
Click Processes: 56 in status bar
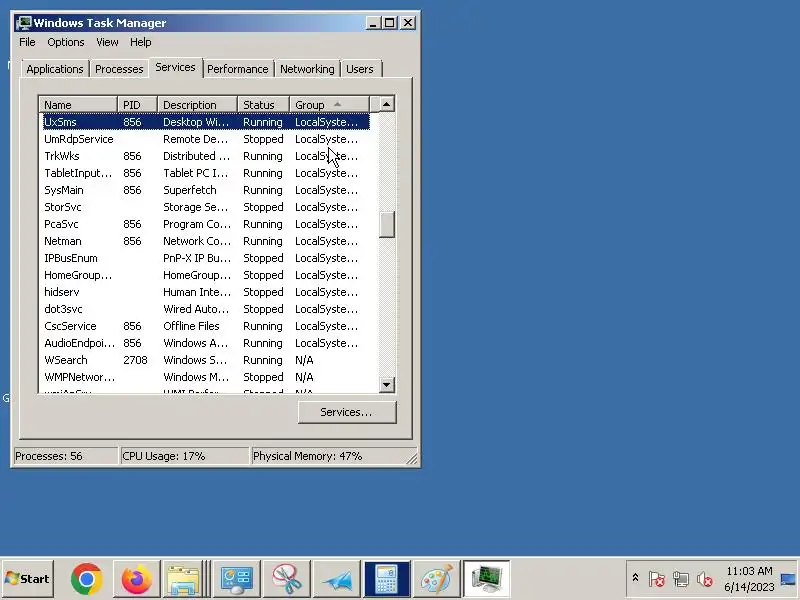[65, 456]
